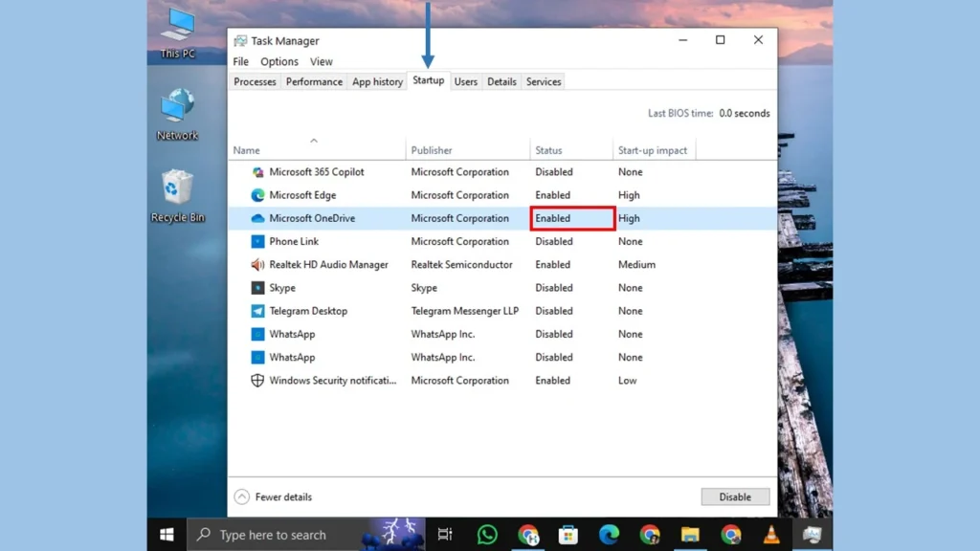Select the Phone Link row name
This screenshot has height=551, width=980.
[294, 241]
